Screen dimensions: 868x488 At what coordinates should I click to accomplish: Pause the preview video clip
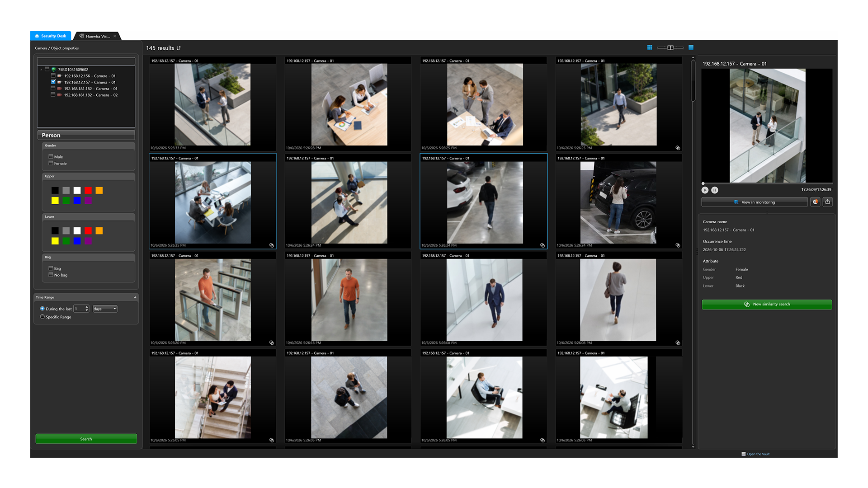point(715,190)
